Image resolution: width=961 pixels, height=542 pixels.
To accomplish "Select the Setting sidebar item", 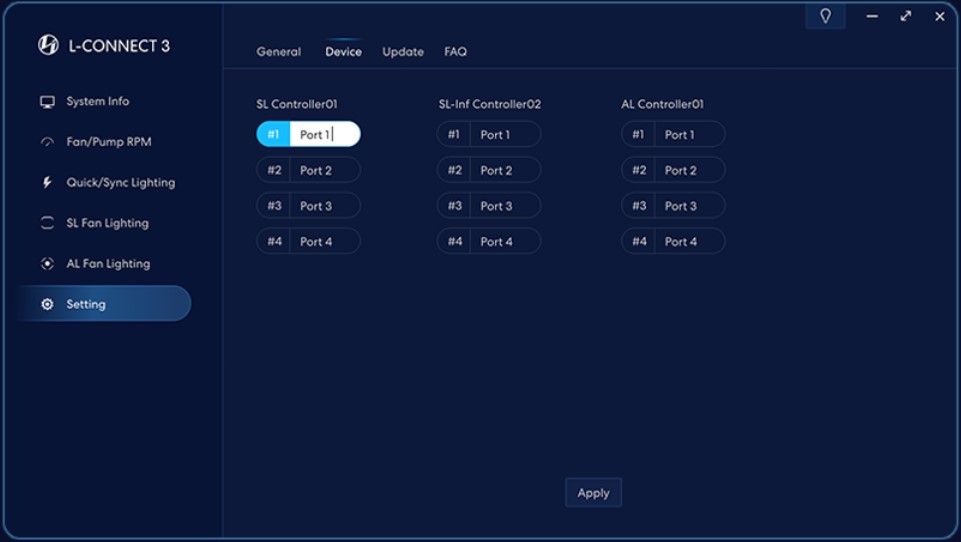I will tap(104, 303).
